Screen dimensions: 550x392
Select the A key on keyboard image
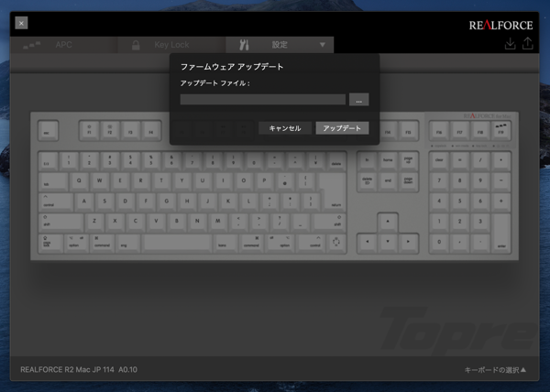[x=83, y=201]
